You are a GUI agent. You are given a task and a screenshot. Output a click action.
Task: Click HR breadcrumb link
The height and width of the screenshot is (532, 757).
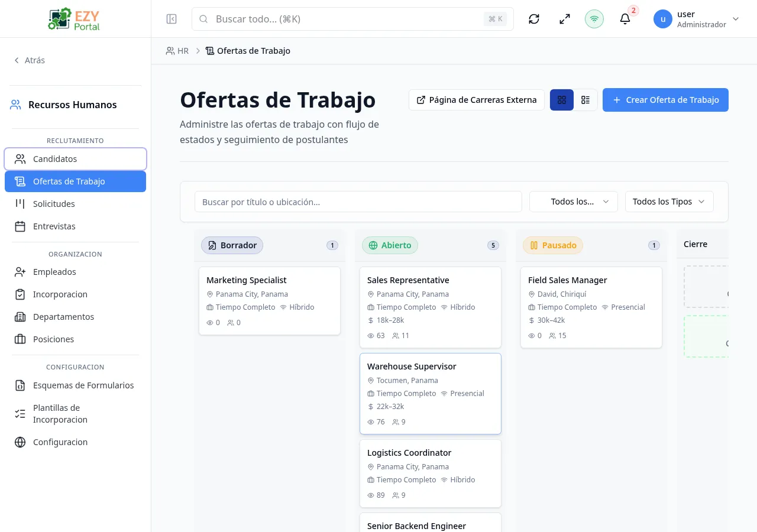coord(177,51)
